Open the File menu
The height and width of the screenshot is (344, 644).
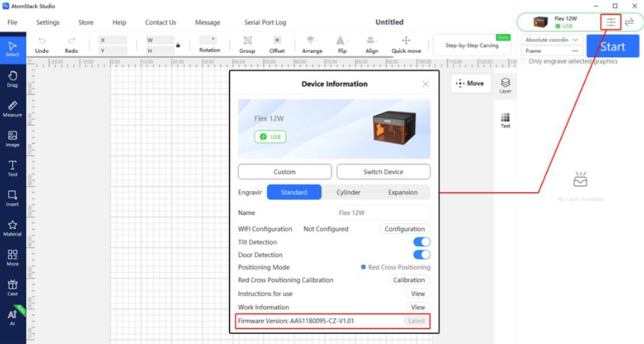tap(12, 22)
